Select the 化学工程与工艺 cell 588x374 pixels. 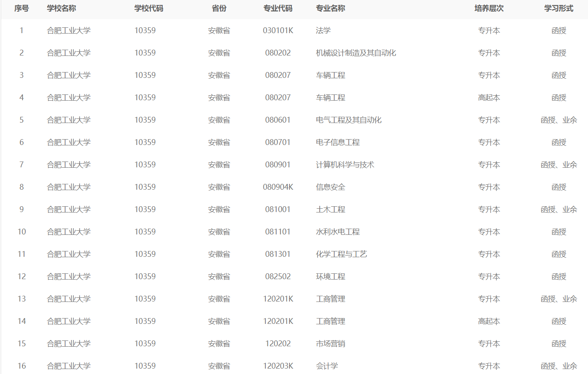341,254
